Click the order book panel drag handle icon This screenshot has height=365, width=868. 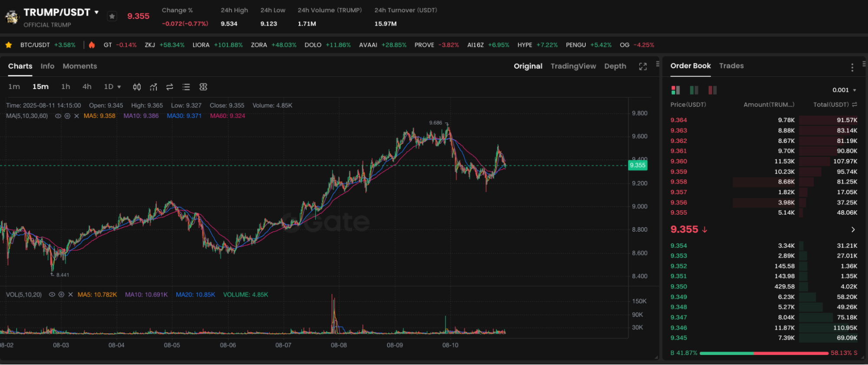(x=864, y=64)
